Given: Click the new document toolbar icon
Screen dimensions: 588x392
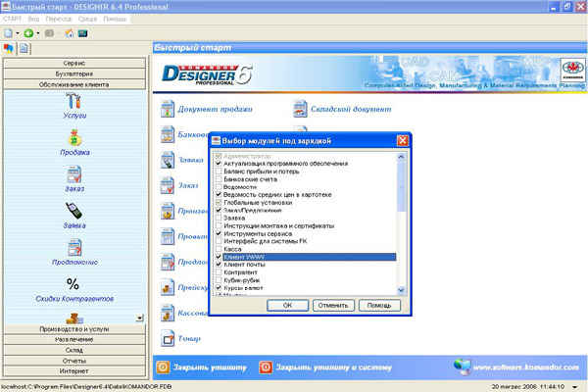Looking at the screenshot, I should (x=8, y=33).
